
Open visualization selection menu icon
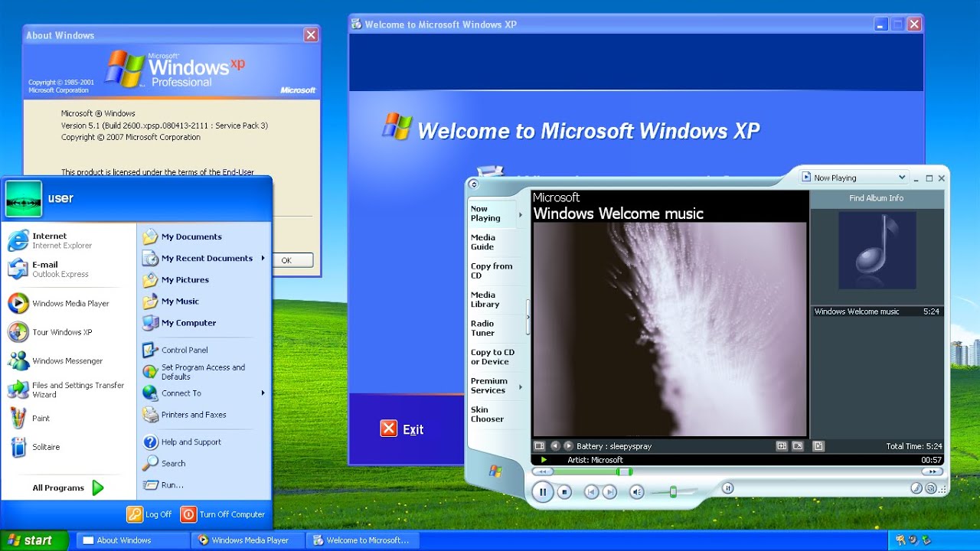point(539,445)
